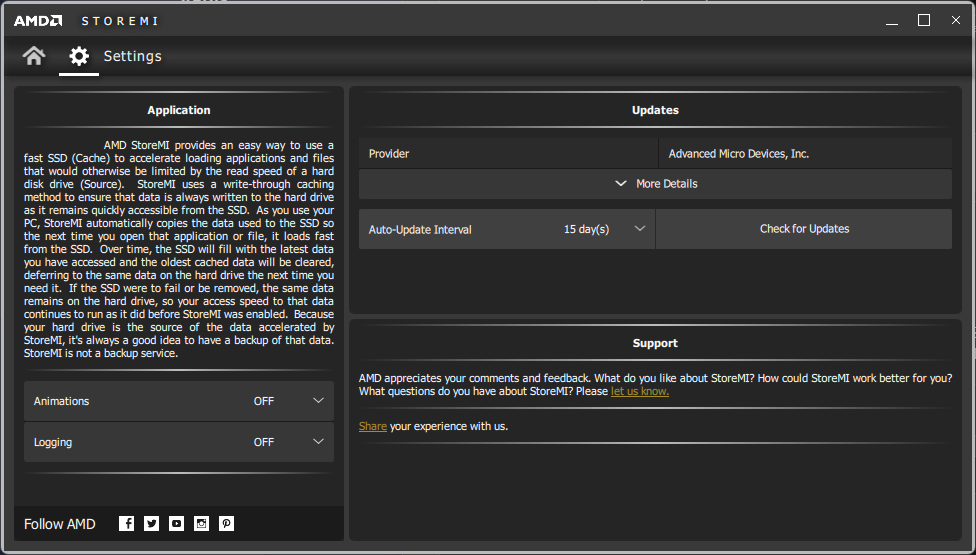Open AMD Instagram page icon

[x=201, y=524]
